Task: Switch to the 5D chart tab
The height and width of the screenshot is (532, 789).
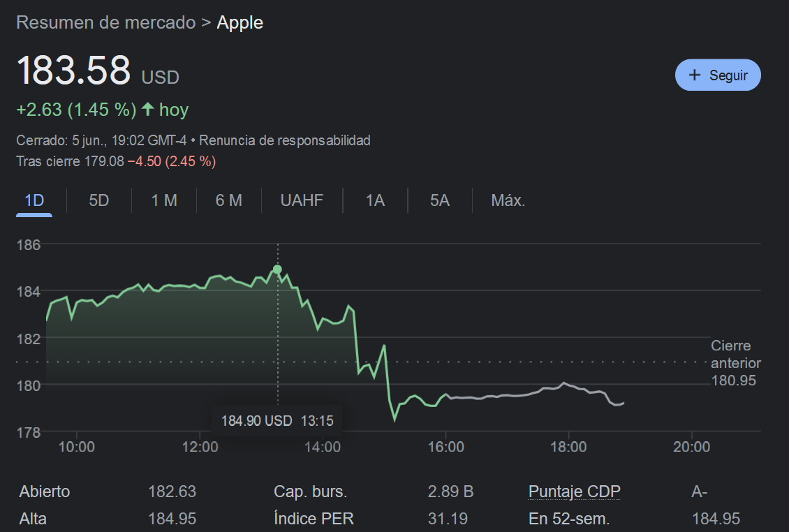Action: [99, 201]
